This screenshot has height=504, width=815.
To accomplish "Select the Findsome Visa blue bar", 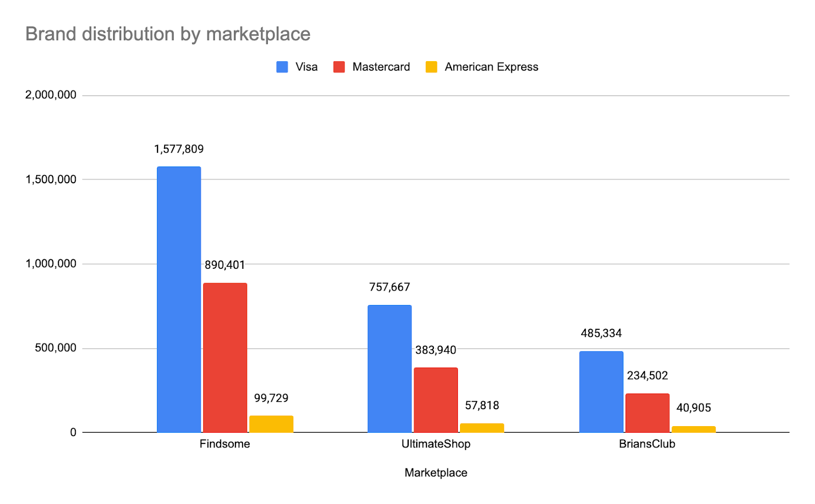I will [179, 299].
